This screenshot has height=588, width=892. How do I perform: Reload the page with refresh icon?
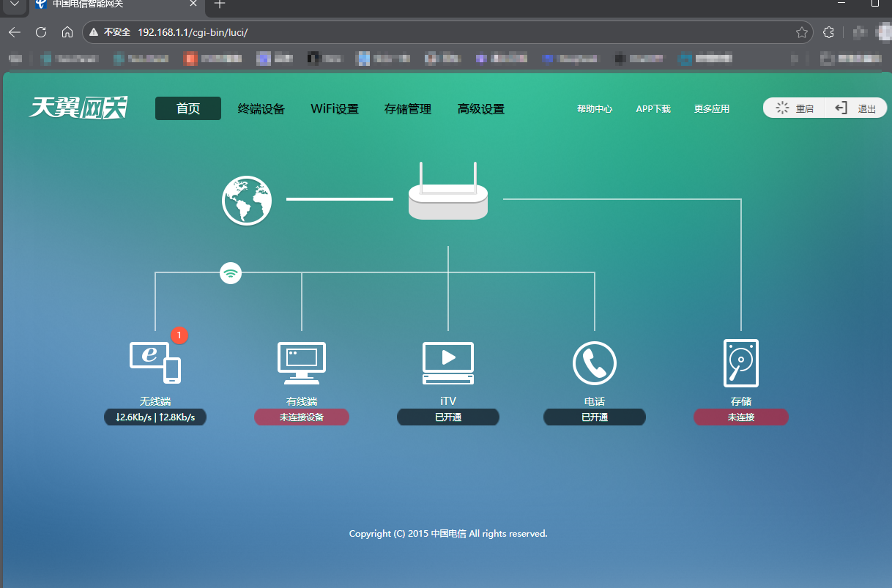click(41, 32)
